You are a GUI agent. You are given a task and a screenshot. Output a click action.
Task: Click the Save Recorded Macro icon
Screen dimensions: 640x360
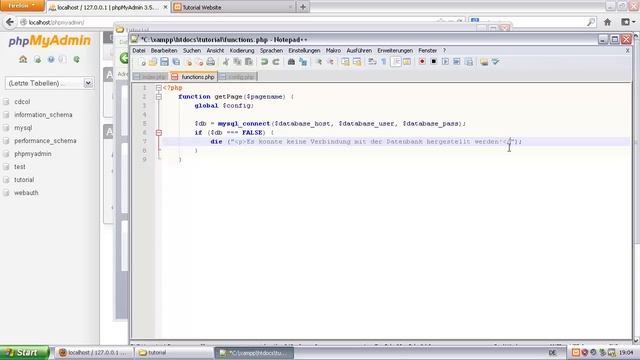[469, 62]
